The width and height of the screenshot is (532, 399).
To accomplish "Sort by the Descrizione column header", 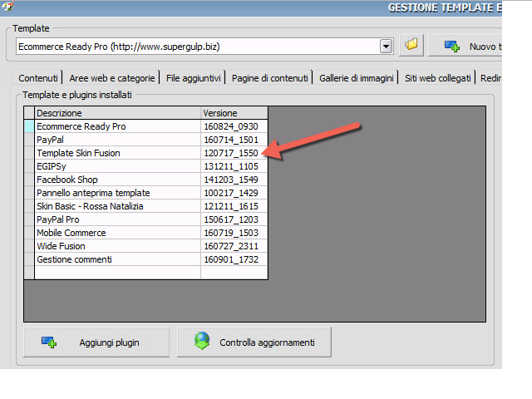I will [117, 113].
